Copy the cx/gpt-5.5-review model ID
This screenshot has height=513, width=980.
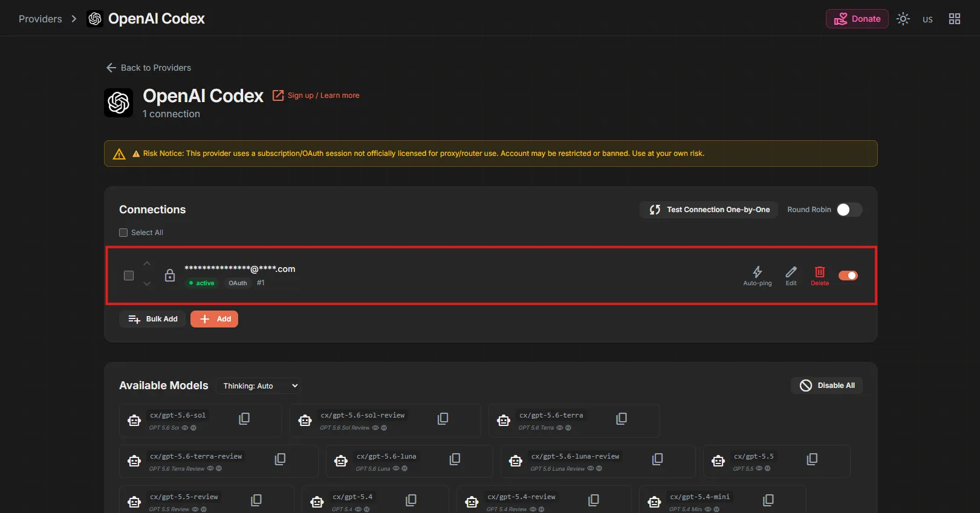(x=256, y=500)
